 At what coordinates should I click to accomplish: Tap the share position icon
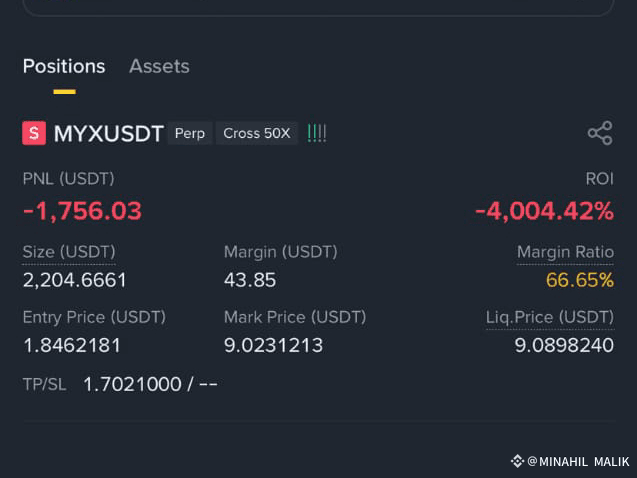click(600, 133)
